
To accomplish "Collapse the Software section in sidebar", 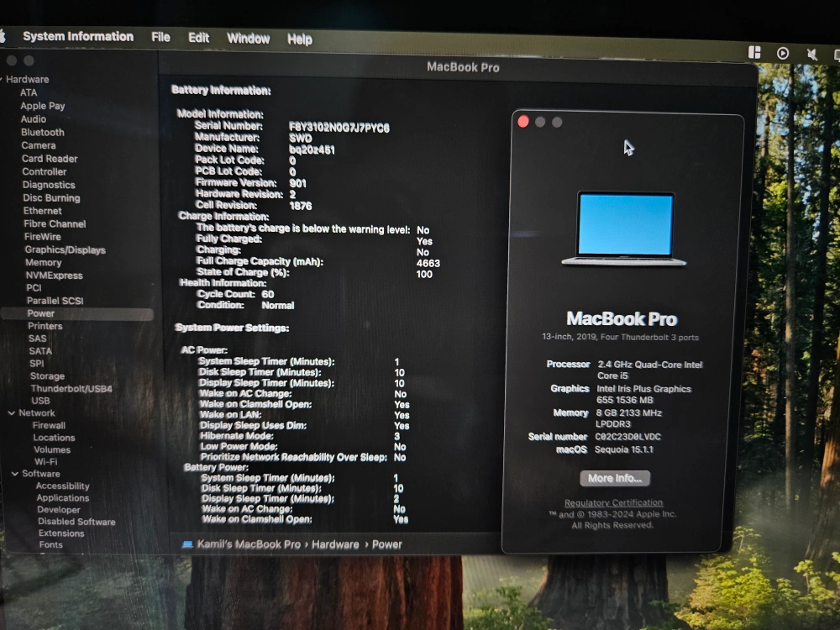I will coord(15,474).
